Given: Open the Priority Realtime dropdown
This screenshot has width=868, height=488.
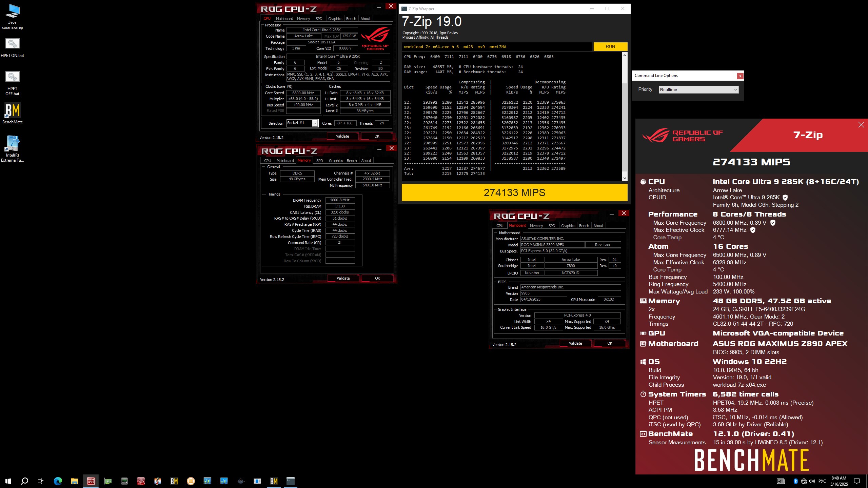Looking at the screenshot, I should click(x=698, y=89).
